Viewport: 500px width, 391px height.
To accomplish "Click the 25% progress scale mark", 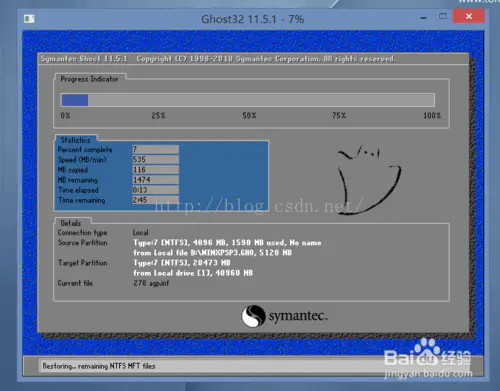I will pyautogui.click(x=158, y=116).
